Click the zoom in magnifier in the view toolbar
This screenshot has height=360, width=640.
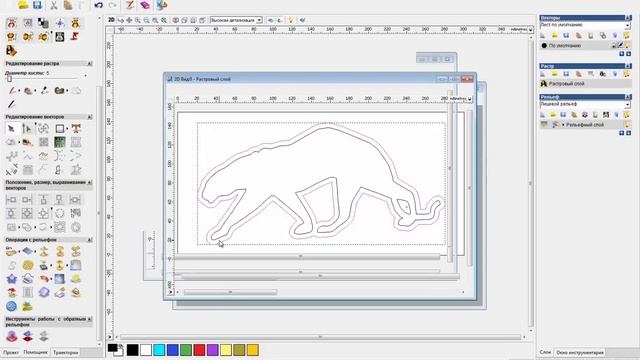pyautogui.click(x=138, y=20)
